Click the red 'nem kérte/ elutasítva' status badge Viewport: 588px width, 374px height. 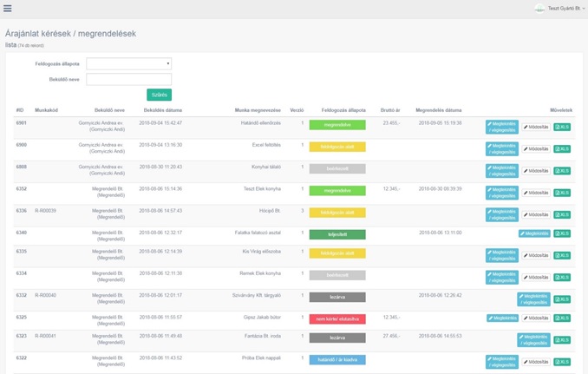[x=337, y=319]
